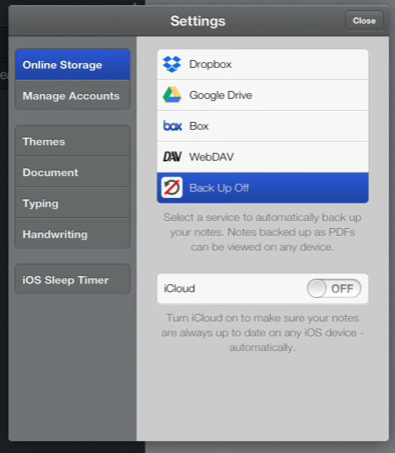The height and width of the screenshot is (453, 395).
Task: Select the Back Up Off label
Action: 219,188
